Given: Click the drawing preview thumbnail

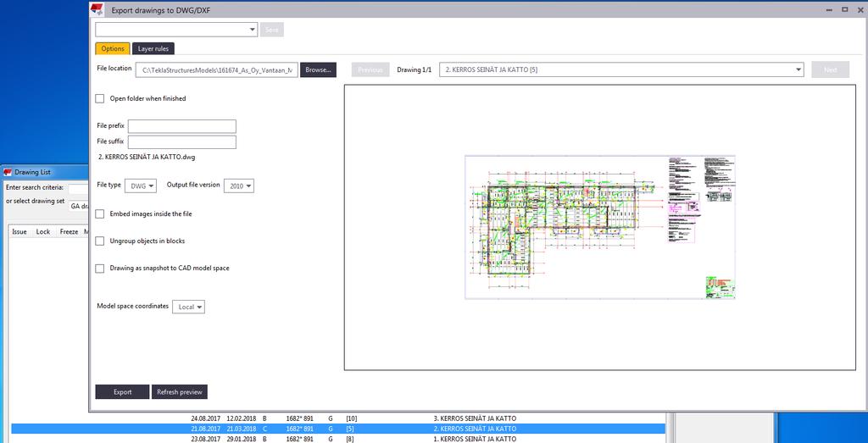Looking at the screenshot, I should pos(600,227).
